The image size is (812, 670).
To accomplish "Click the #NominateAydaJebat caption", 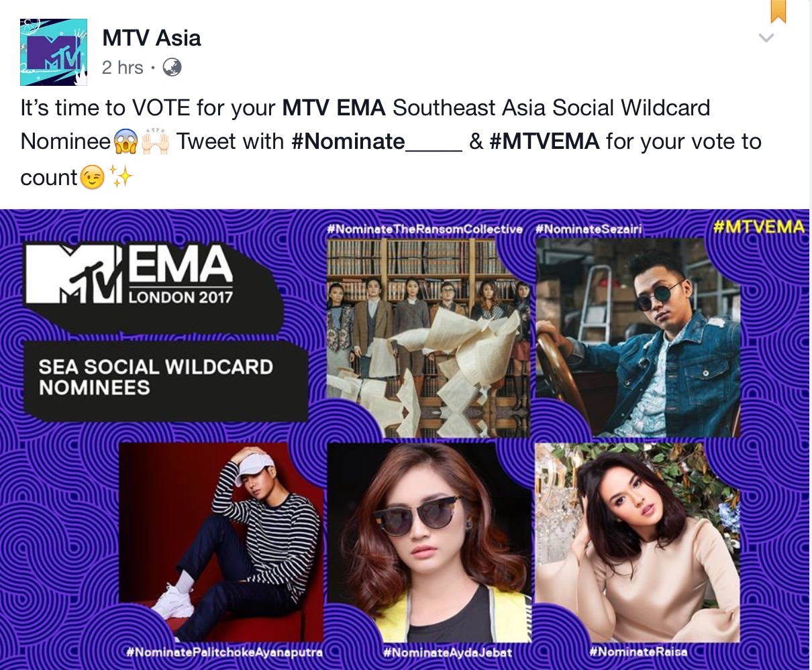I will 448,652.
